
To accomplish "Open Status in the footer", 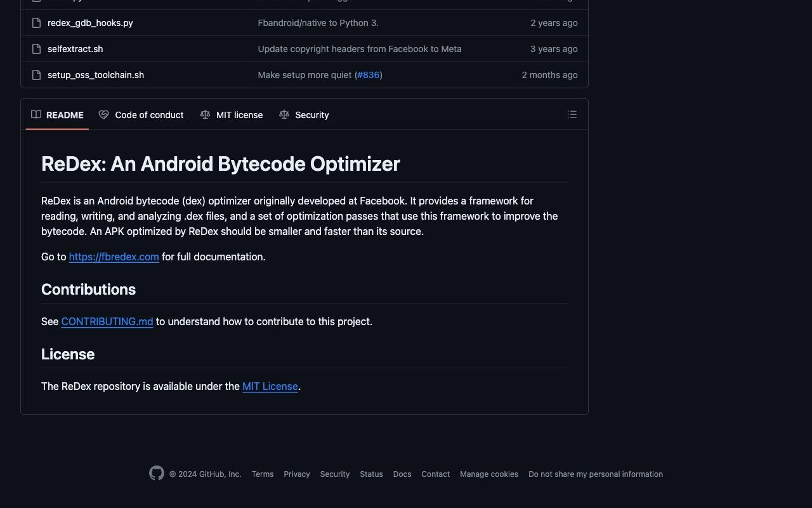I will 371,474.
